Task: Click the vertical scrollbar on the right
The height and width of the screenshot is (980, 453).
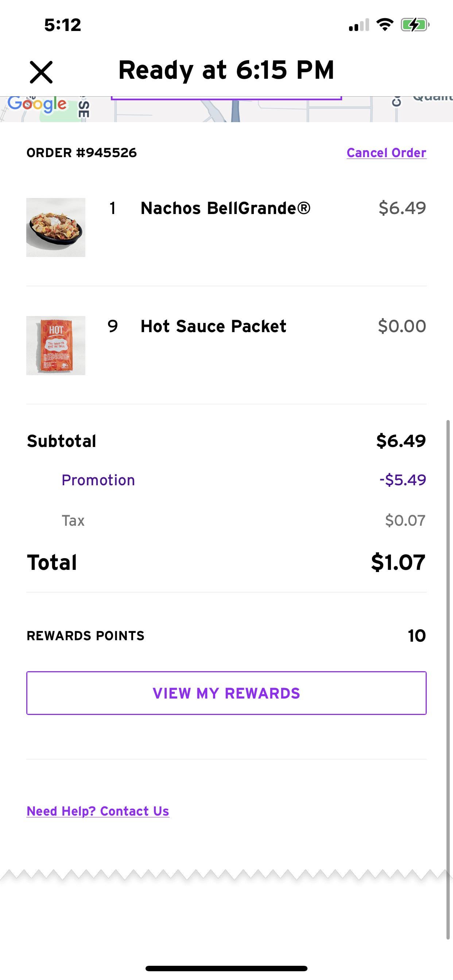Action: click(448, 677)
